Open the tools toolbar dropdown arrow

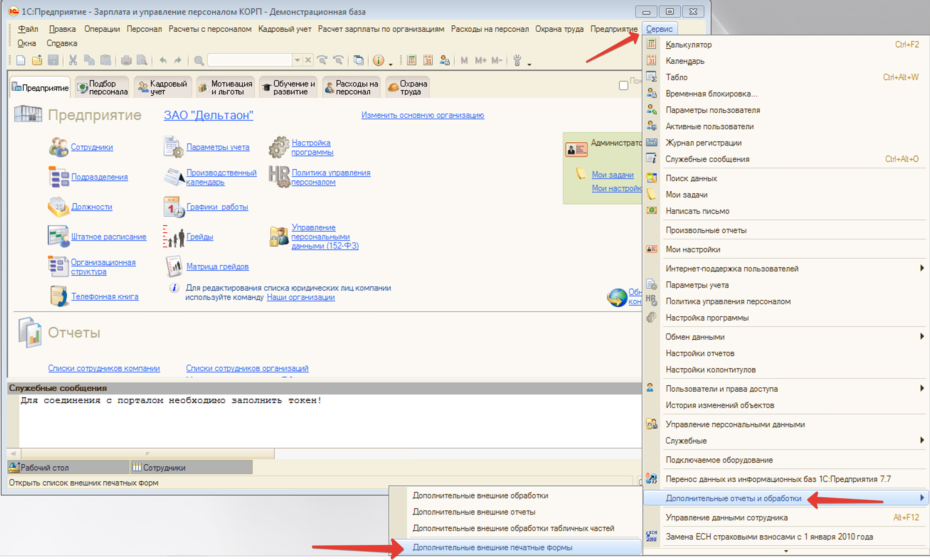click(x=529, y=64)
